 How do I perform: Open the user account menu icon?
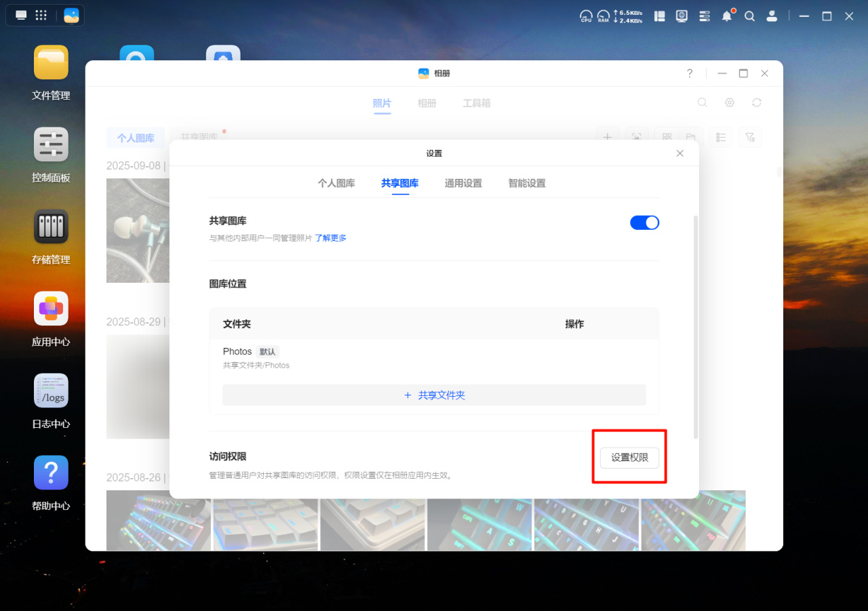[x=772, y=16]
